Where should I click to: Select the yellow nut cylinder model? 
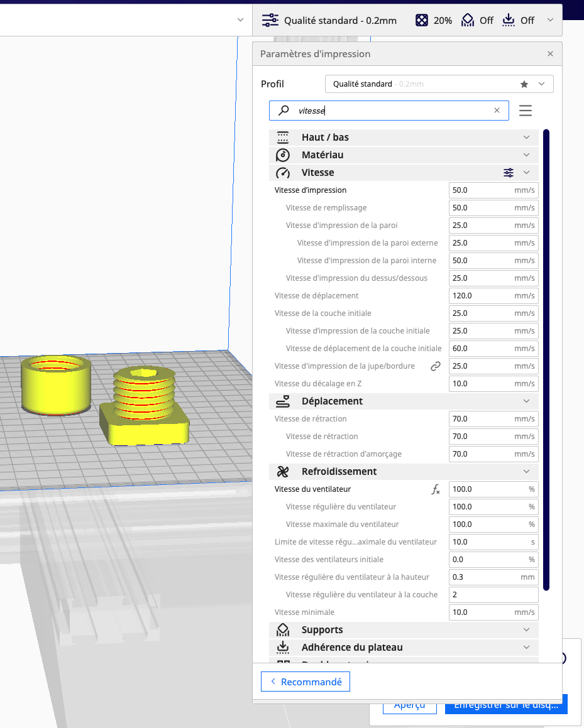[56, 386]
